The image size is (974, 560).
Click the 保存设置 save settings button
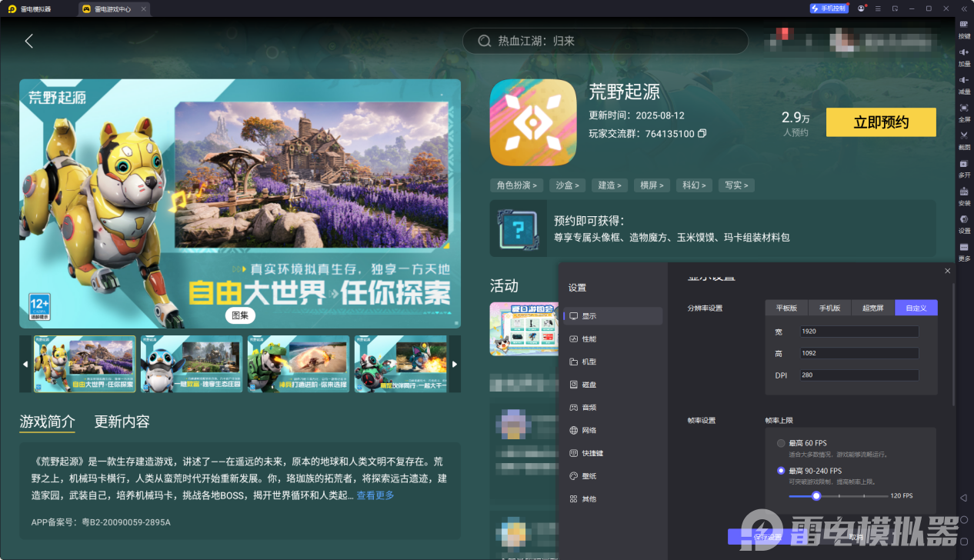(767, 536)
